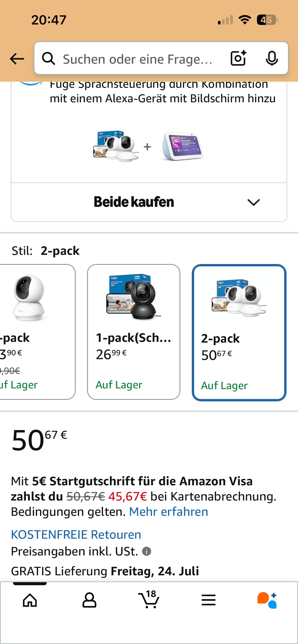Open the Mehr erfahren link
298x644 pixels.
tap(169, 512)
